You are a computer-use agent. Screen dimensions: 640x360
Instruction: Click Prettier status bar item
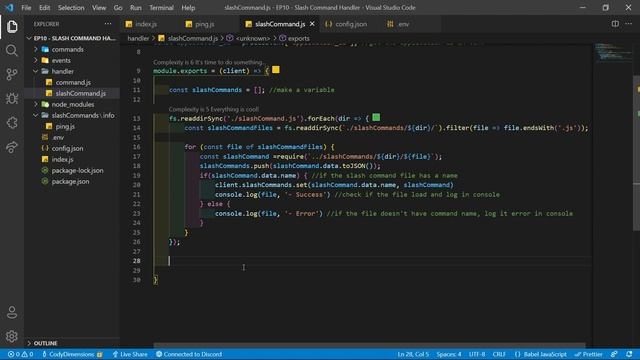(x=588, y=354)
